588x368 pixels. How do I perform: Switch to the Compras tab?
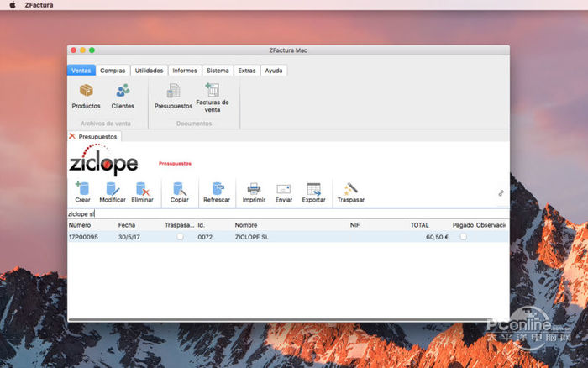coord(113,71)
